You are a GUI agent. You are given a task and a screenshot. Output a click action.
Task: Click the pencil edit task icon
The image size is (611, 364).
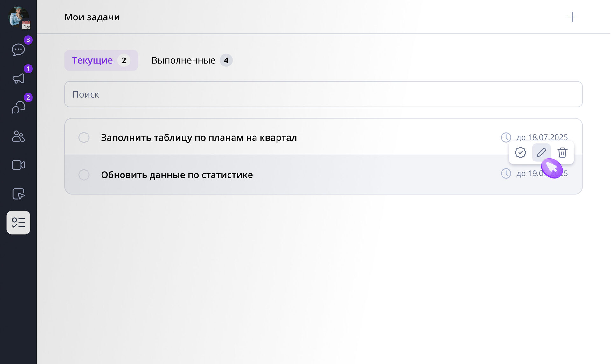(x=541, y=153)
